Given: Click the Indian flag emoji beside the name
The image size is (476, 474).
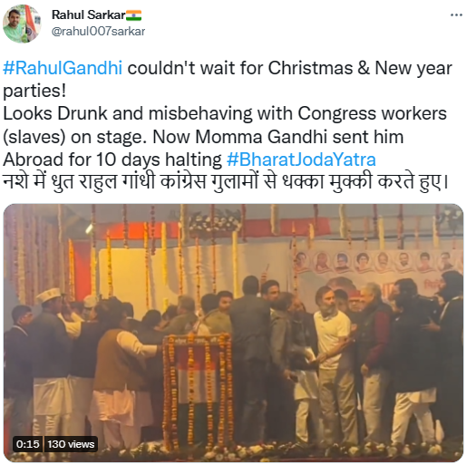Looking at the screenshot, I should [133, 15].
